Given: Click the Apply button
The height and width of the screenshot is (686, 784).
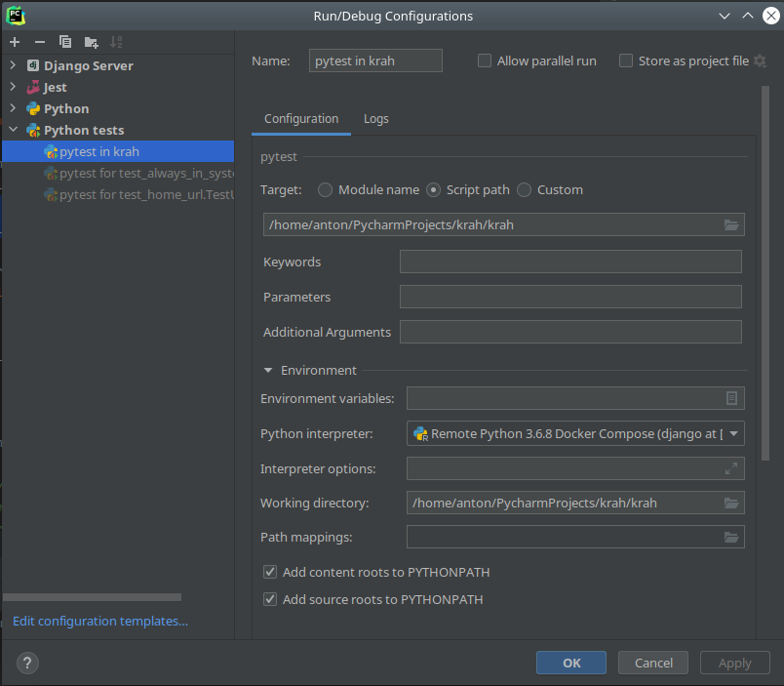Looking at the screenshot, I should [734, 663].
